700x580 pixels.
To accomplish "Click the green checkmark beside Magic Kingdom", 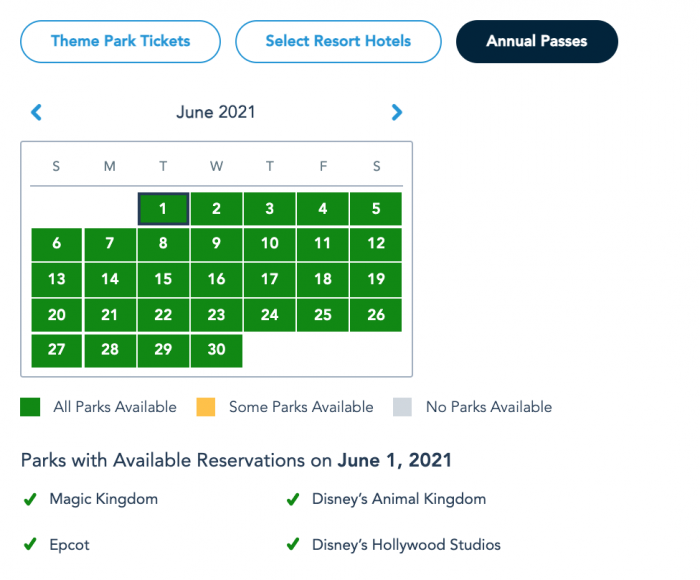I will click(30, 499).
